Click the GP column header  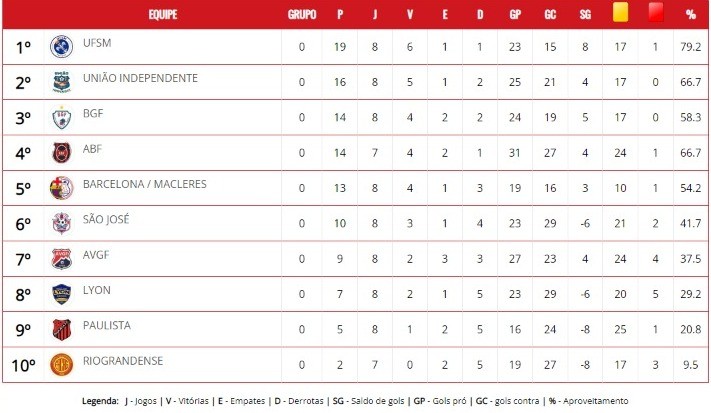pyautogui.click(x=515, y=15)
